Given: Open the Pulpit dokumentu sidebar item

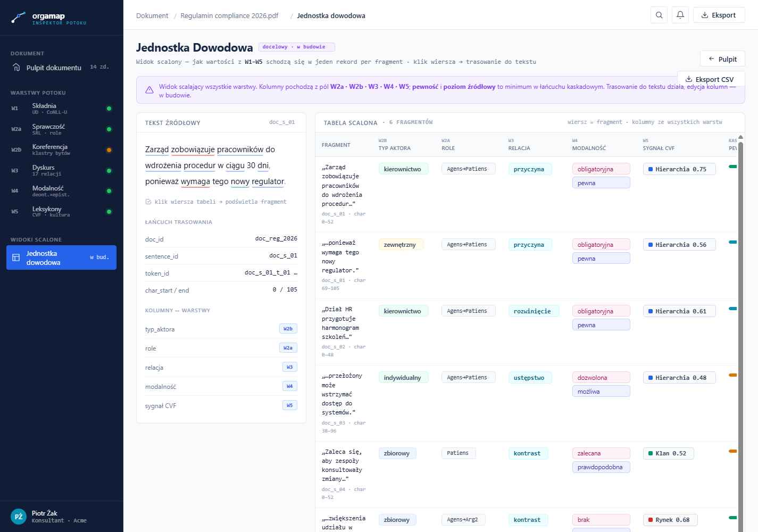Looking at the screenshot, I should click(x=61, y=68).
